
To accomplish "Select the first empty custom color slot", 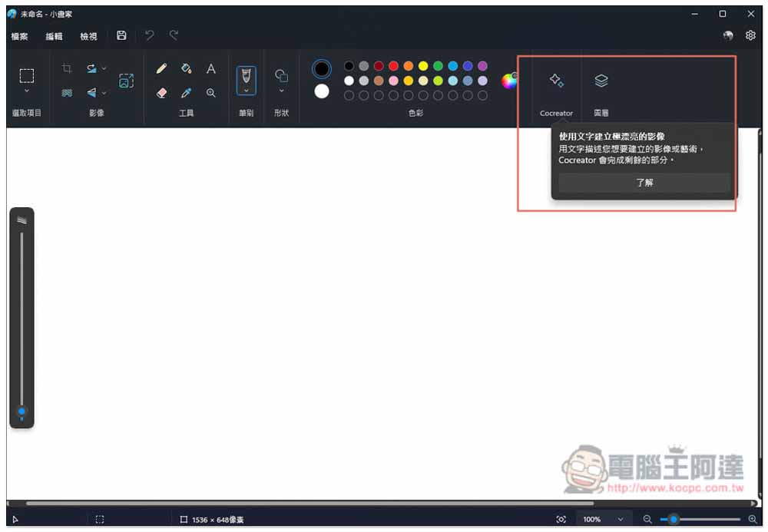I will [349, 95].
